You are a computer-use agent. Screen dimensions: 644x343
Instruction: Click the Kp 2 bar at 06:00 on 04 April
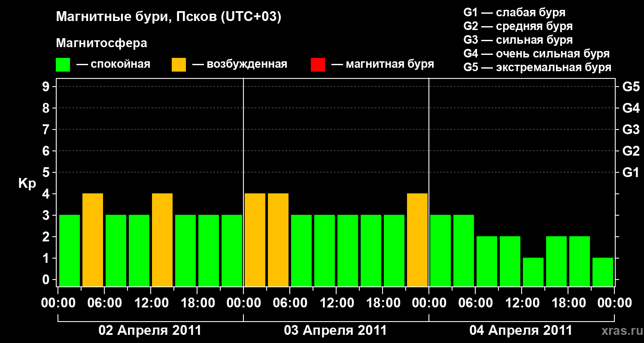point(487,261)
